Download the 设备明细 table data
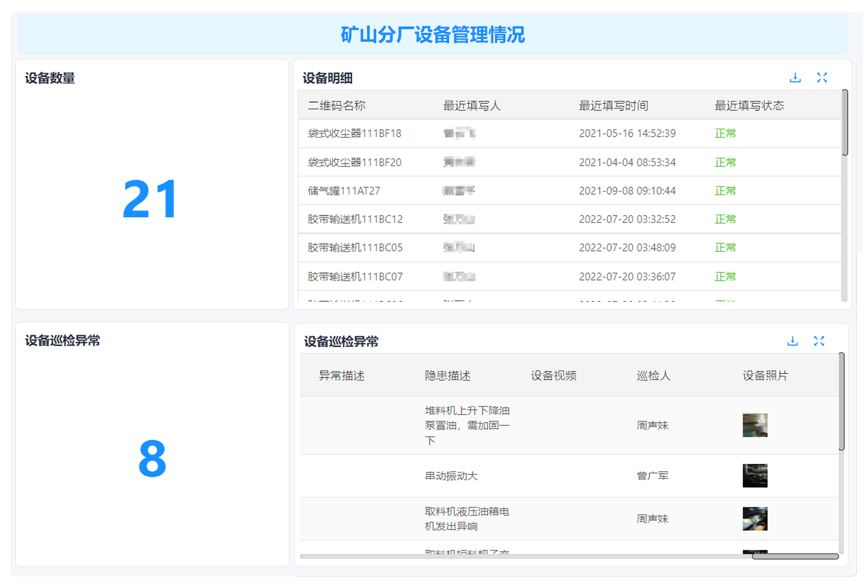 pyautogui.click(x=795, y=78)
